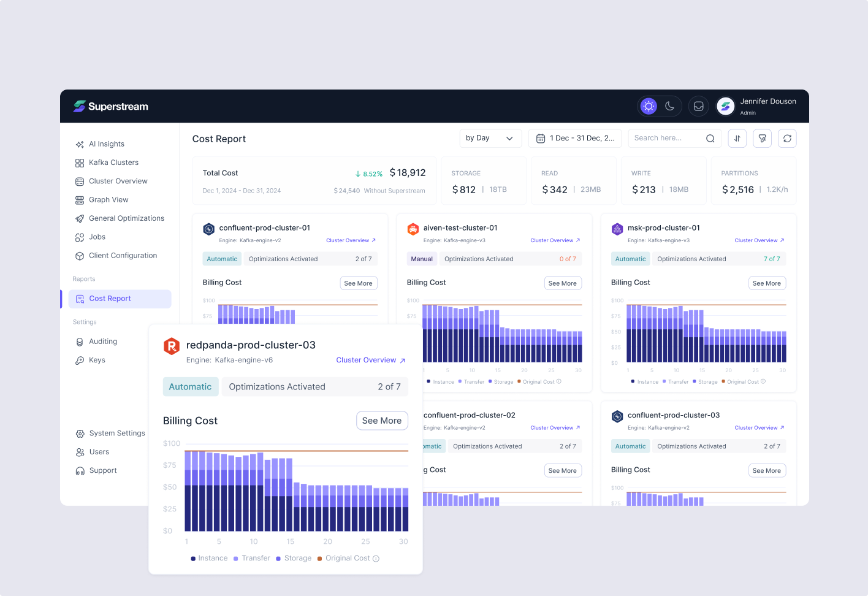See More for redpanda-prod-cluster-03 billing

click(382, 421)
